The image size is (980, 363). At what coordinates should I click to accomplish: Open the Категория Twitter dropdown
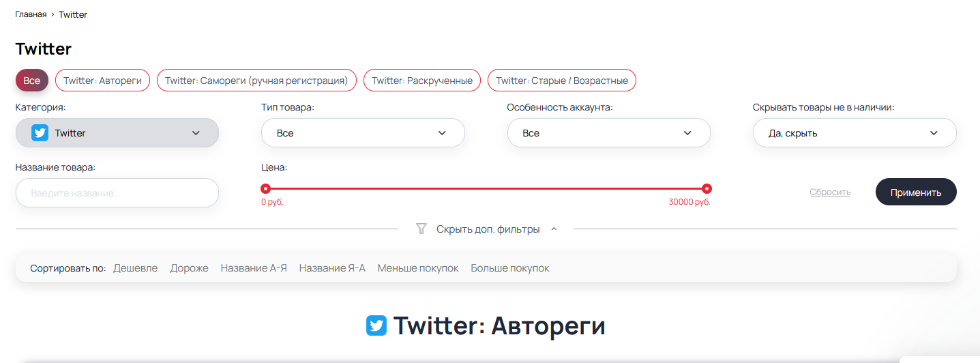pos(117,133)
